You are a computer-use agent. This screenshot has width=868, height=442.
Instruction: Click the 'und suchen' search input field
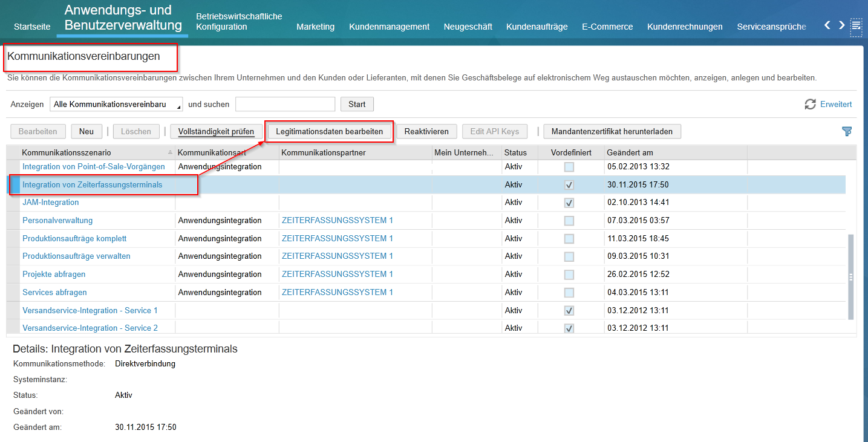[x=285, y=104]
